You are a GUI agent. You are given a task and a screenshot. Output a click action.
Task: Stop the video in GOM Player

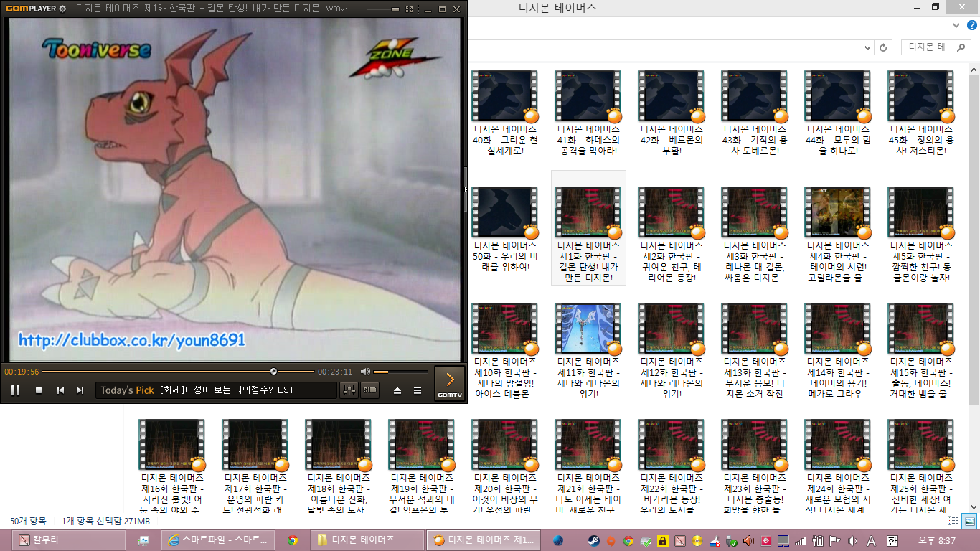click(x=39, y=390)
